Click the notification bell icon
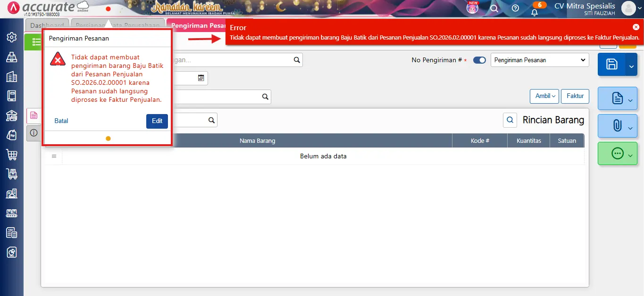Image resolution: width=644 pixels, height=296 pixels. (x=535, y=12)
